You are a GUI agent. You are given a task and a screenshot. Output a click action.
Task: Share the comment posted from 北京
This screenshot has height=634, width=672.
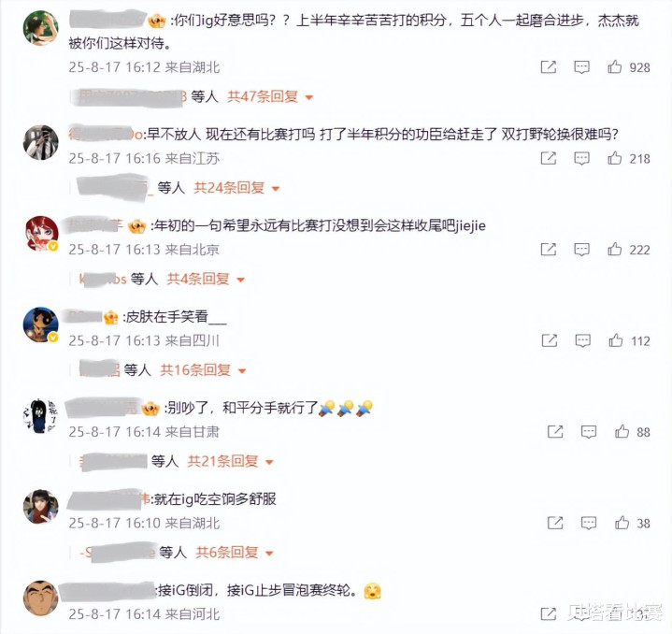[x=548, y=249]
